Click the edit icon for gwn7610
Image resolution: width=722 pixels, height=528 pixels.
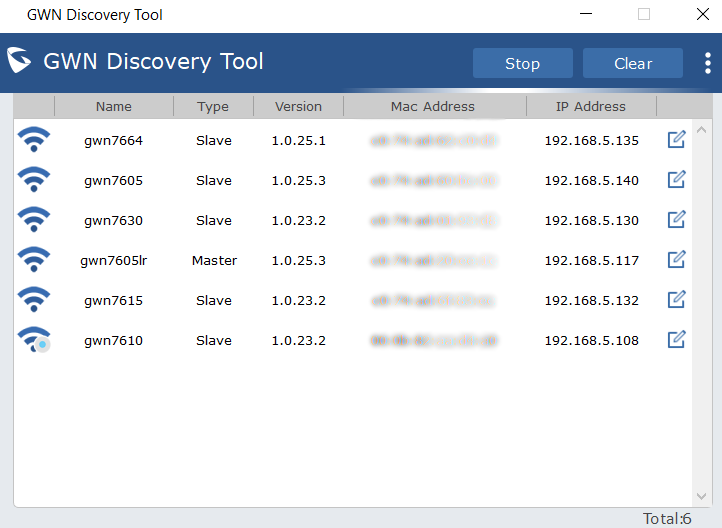pyautogui.click(x=676, y=340)
